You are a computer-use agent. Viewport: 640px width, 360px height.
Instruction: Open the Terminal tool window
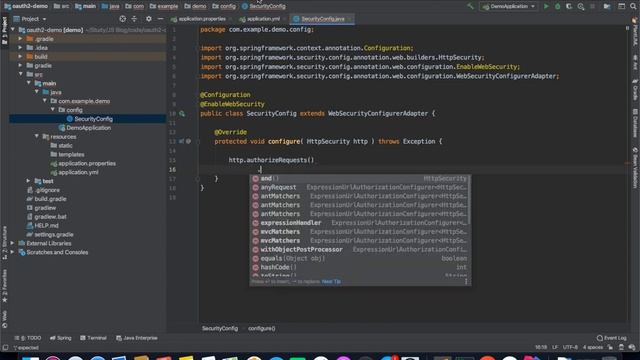(93, 338)
